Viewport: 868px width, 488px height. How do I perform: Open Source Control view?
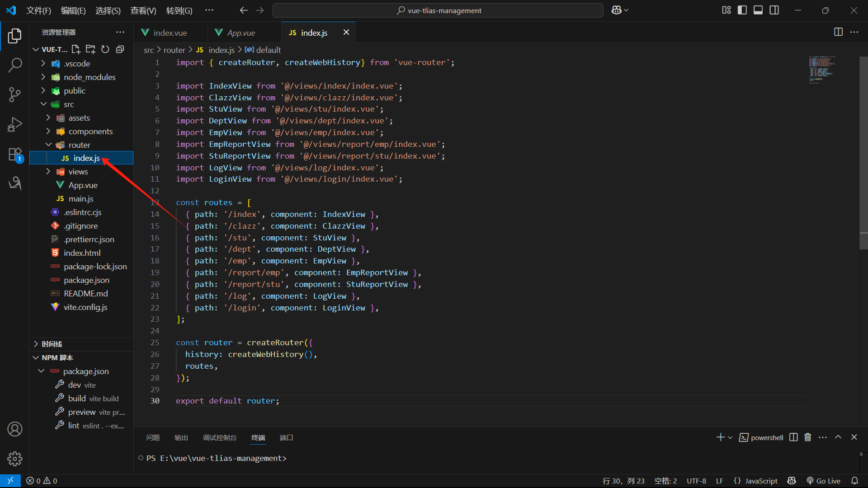click(x=14, y=94)
